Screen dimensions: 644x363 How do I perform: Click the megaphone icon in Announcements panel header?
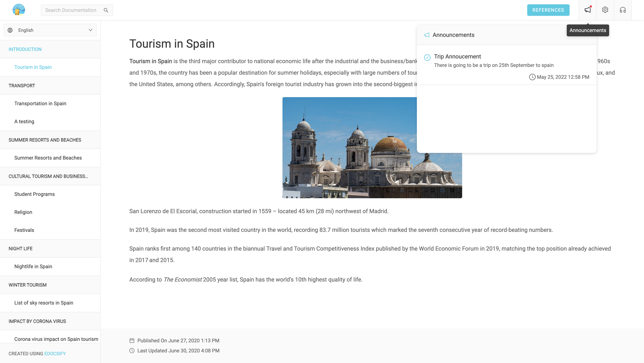tap(427, 35)
